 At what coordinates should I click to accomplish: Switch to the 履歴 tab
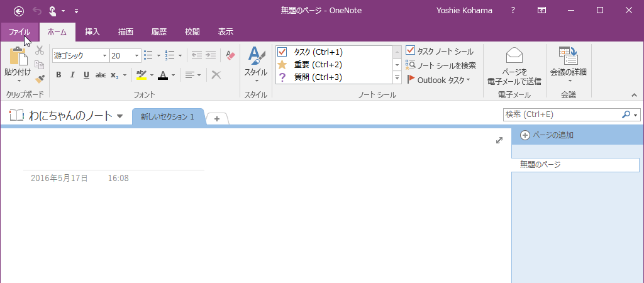(x=158, y=32)
